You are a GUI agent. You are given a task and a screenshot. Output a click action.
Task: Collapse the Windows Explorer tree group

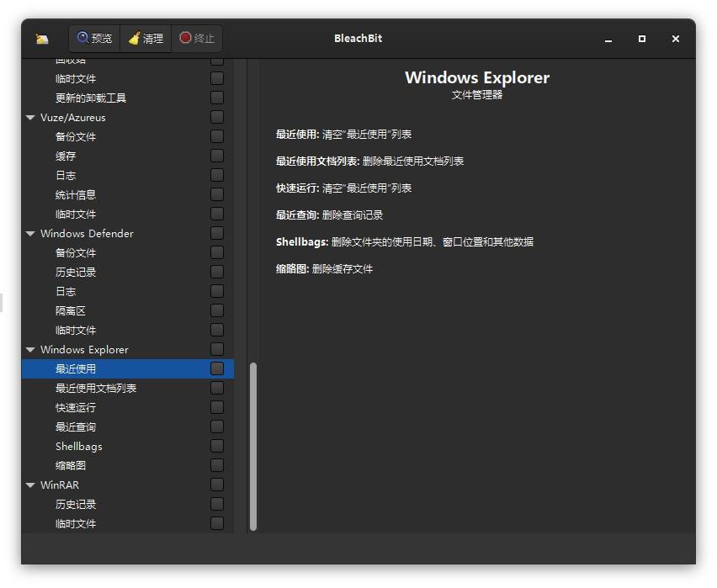click(x=30, y=350)
